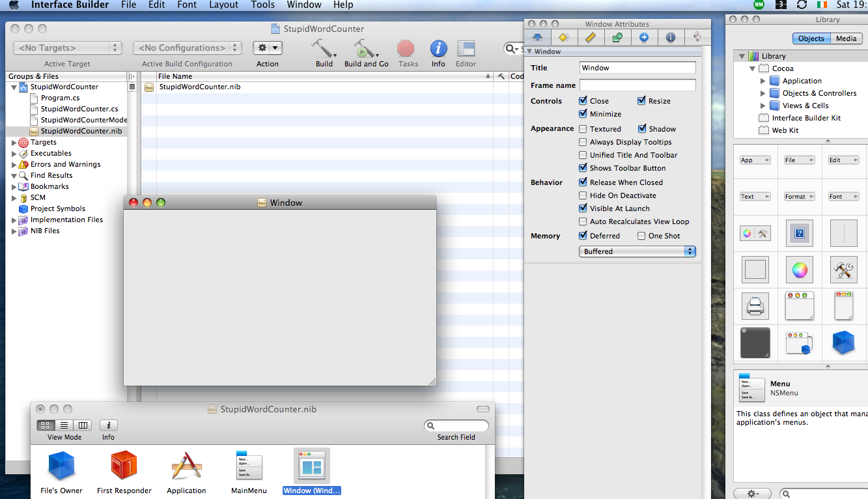The width and height of the screenshot is (868, 499).
Task: Switch nib window to icon view mode
Action: (x=46, y=425)
